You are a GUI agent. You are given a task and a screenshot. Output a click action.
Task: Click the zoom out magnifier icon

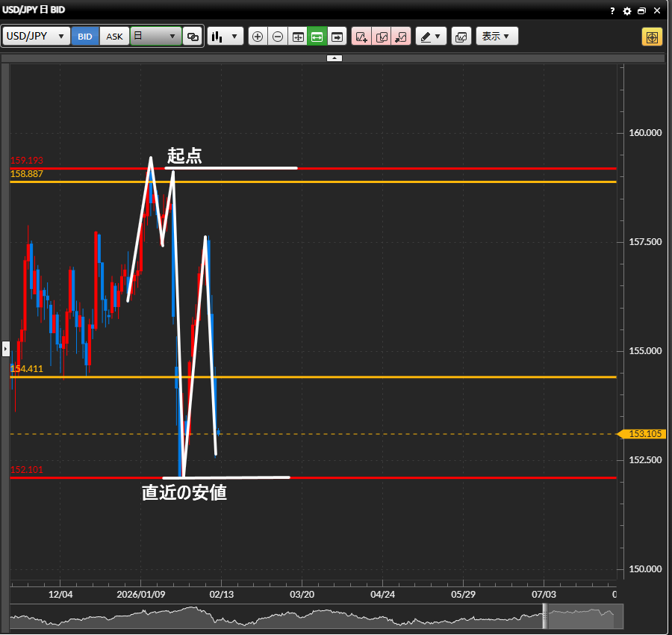coord(278,37)
